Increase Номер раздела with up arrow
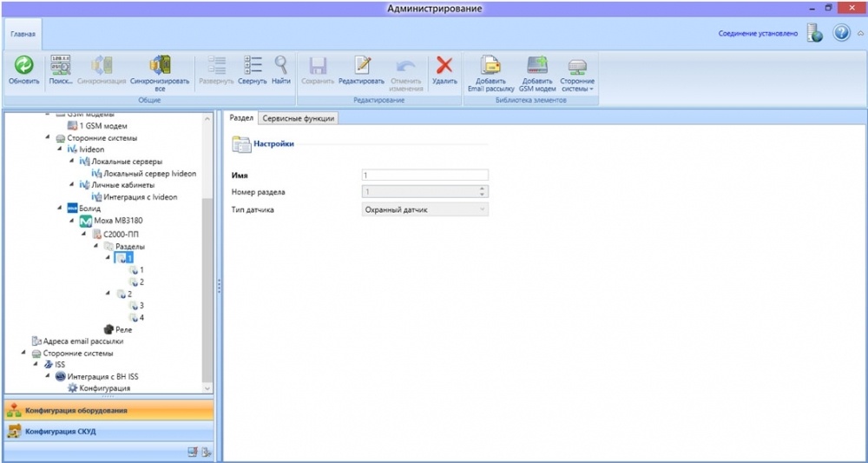This screenshot has height=463, width=868. 482,189
